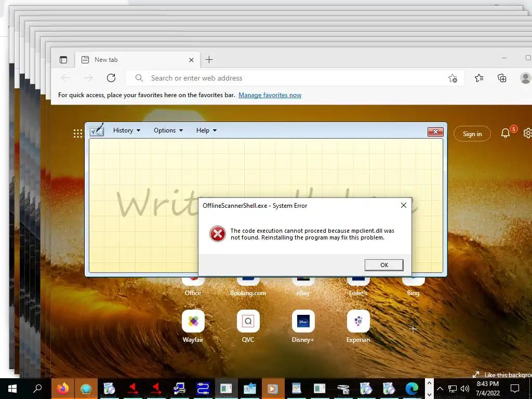Screen dimensions: 532x399
Task: Click the Search or enter web address field
Action: (x=295, y=78)
